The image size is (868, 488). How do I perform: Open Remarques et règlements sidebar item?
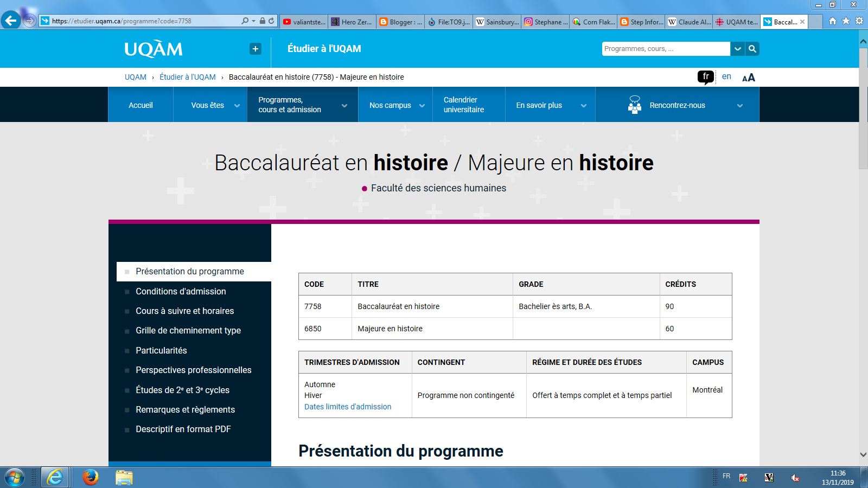pyautogui.click(x=185, y=409)
